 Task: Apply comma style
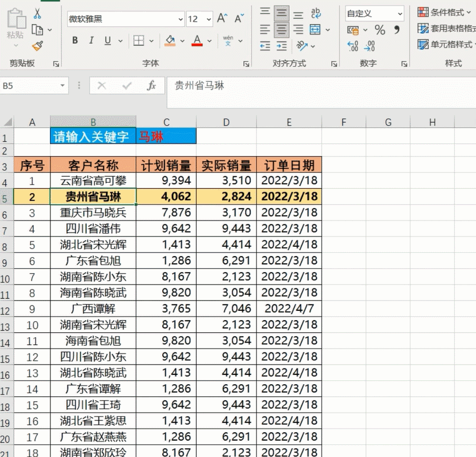click(397, 30)
